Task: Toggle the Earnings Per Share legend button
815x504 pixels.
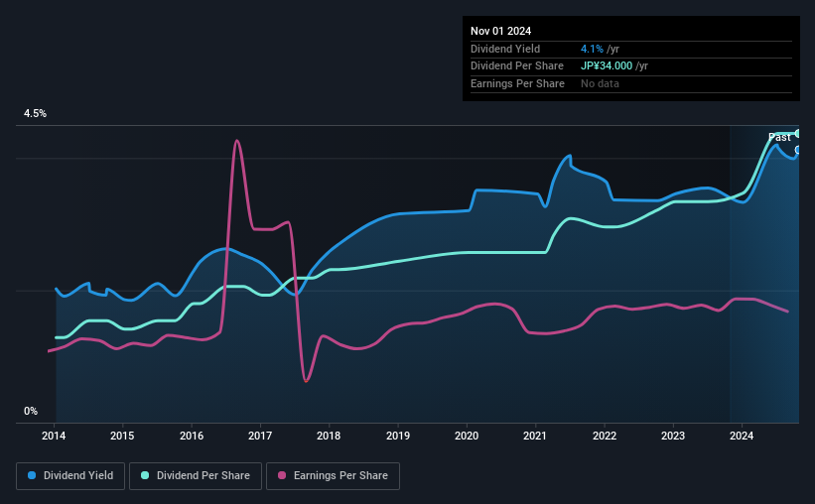Action: [333, 476]
